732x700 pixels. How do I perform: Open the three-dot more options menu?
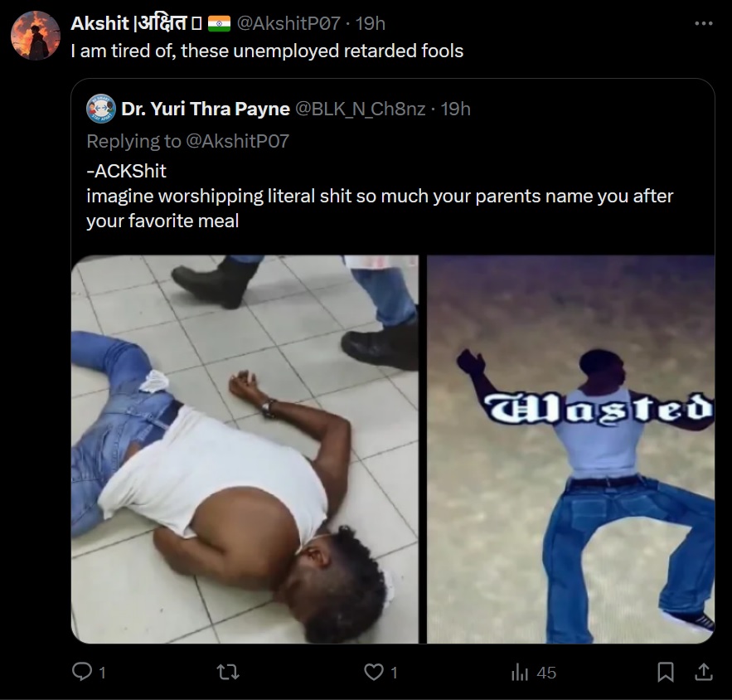click(x=704, y=23)
